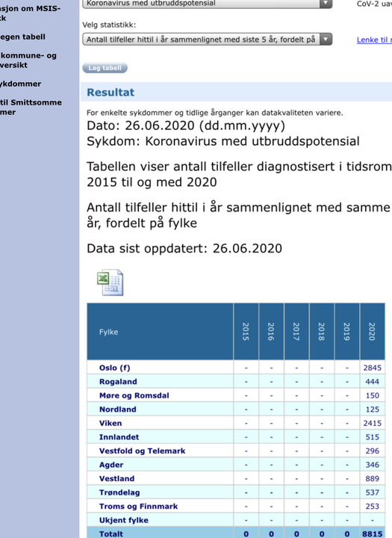Screen dimensions: 392x538
Task: Click the value 515 for Innlandet
Action: [373, 437]
